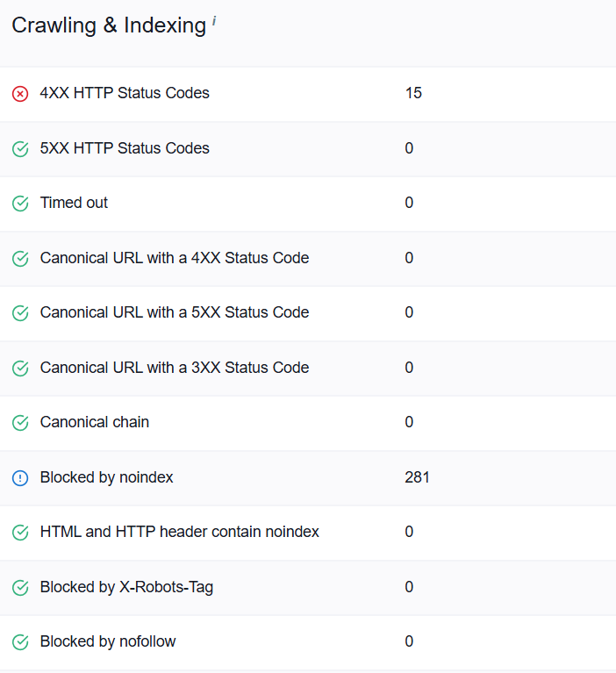
Task: Click the blue notice icon for Blocked by noindex
Action: coord(20,477)
